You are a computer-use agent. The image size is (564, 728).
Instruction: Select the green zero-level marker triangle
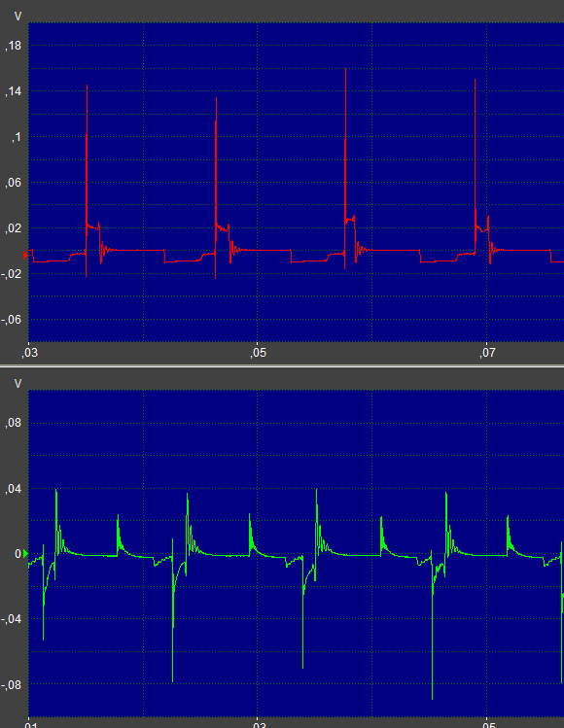25,553
